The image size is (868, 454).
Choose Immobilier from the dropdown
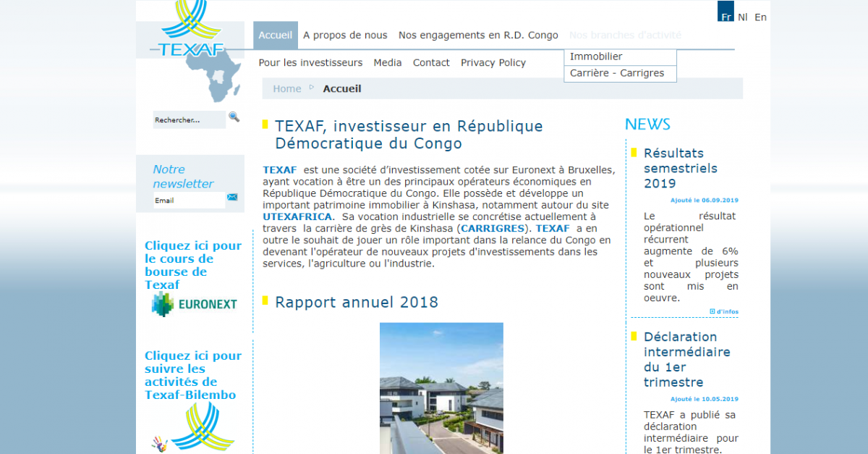[x=620, y=56]
